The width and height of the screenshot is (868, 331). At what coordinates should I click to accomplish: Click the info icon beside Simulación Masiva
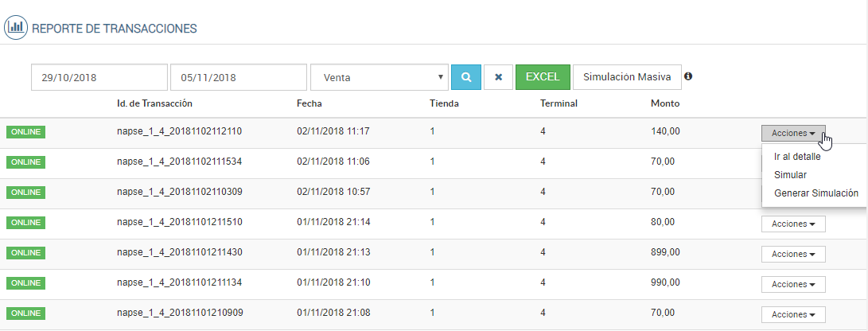(x=688, y=76)
